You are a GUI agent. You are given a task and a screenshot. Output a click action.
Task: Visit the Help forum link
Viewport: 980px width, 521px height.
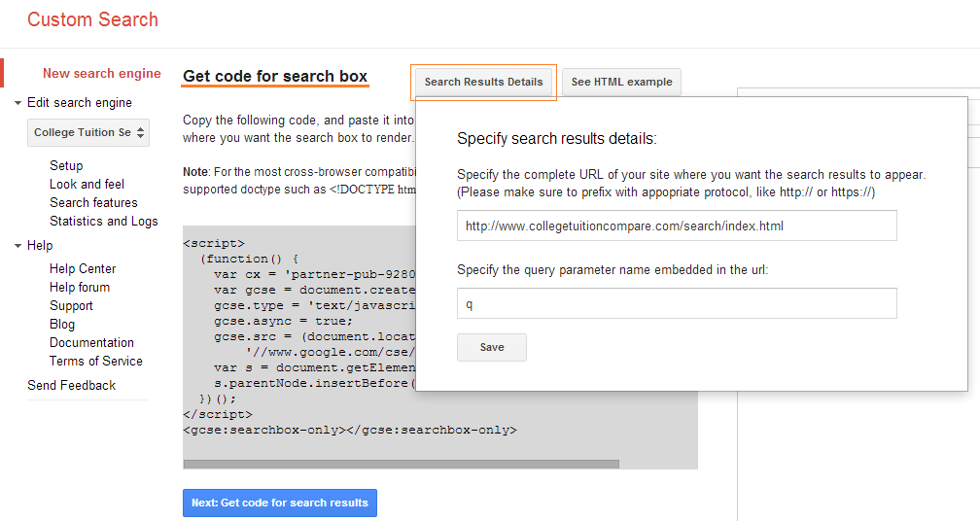tap(80, 287)
